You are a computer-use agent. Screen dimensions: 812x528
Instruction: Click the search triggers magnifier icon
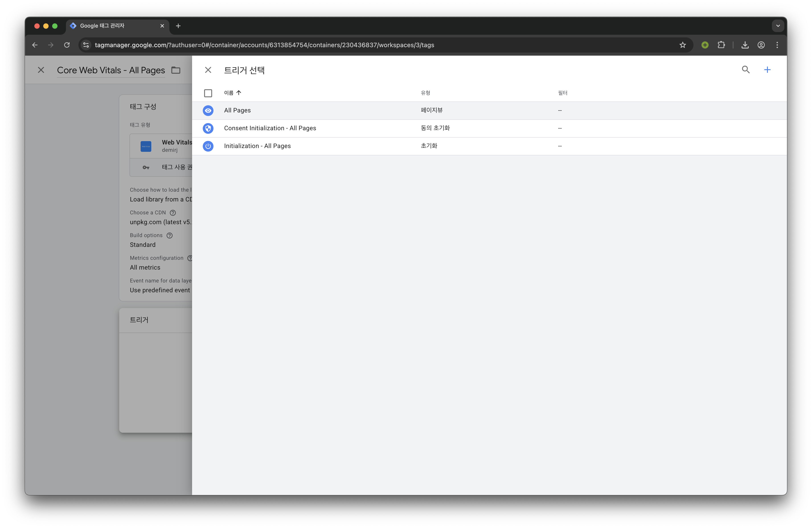(x=745, y=70)
